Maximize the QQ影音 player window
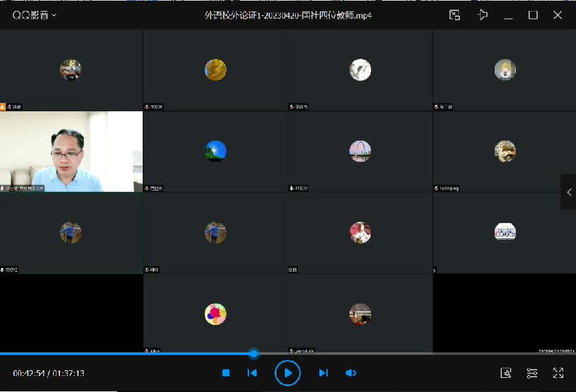 click(532, 15)
